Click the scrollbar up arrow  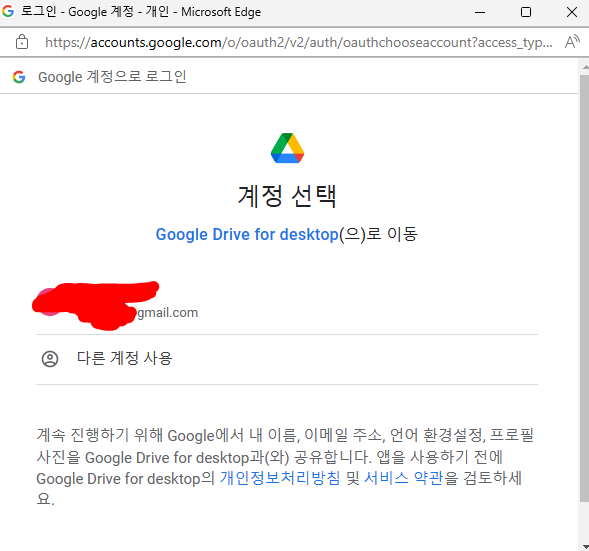click(585, 67)
